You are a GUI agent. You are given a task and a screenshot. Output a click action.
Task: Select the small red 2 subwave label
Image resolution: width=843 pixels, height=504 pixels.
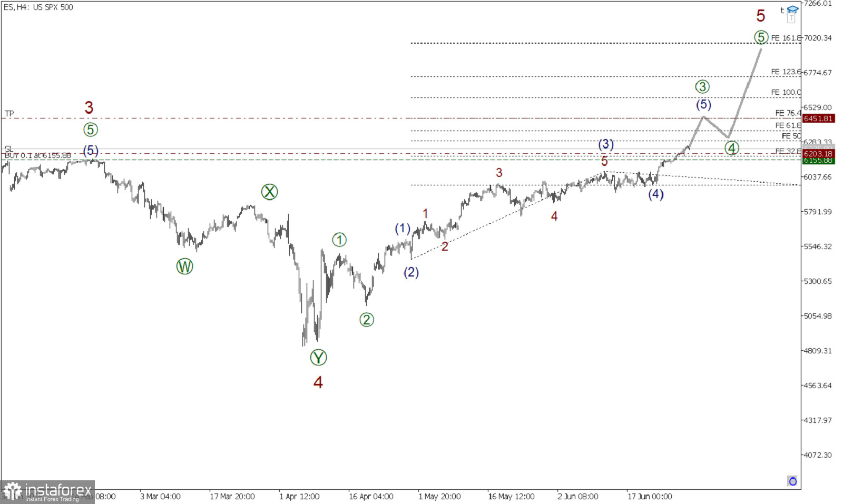click(445, 246)
